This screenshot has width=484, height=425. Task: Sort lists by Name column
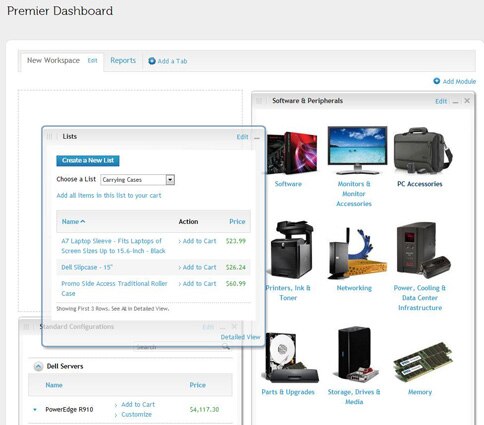[x=73, y=222]
